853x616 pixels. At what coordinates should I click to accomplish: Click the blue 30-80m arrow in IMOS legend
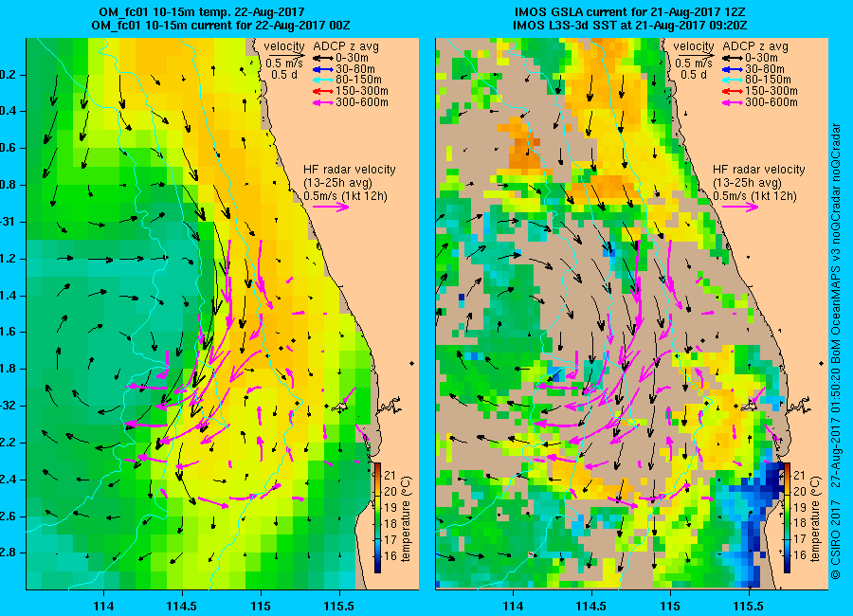tap(733, 69)
